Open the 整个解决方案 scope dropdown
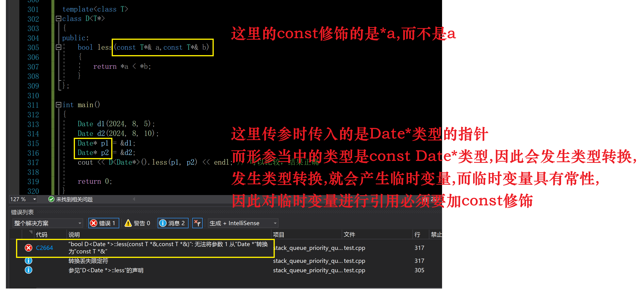 pyautogui.click(x=48, y=223)
